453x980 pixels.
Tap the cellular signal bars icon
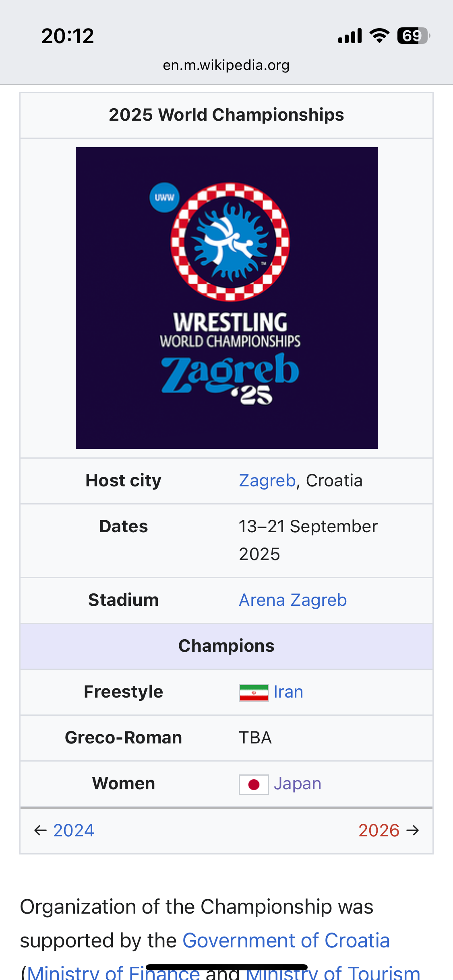(350, 36)
